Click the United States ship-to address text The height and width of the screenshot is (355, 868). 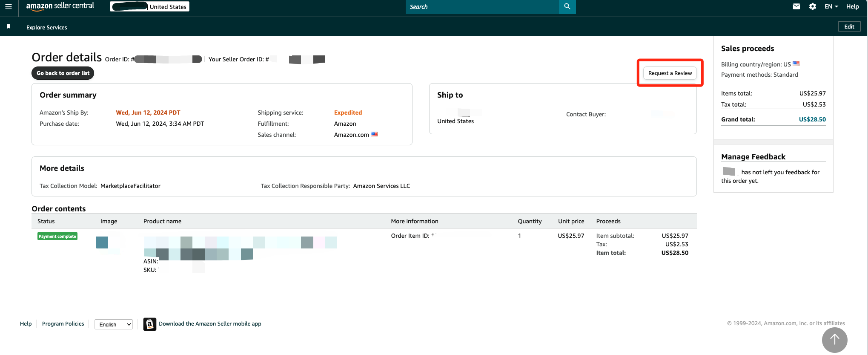(455, 121)
